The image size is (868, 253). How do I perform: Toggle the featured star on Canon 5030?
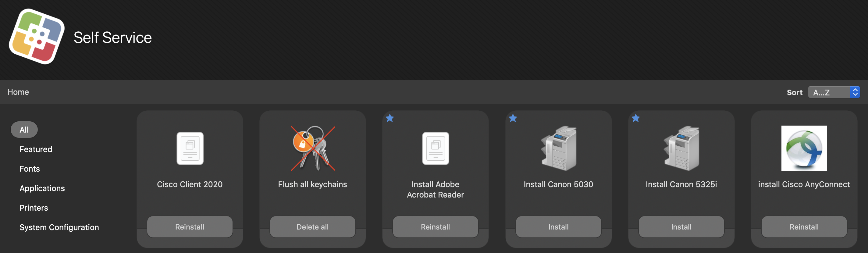pos(513,118)
